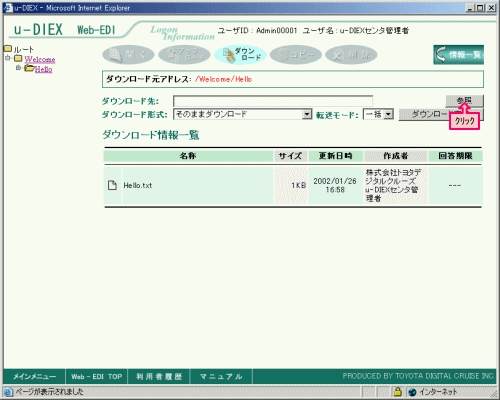Click the 2002/01/26 16:58 date cell
This screenshot has width=500, height=400.
335,185
